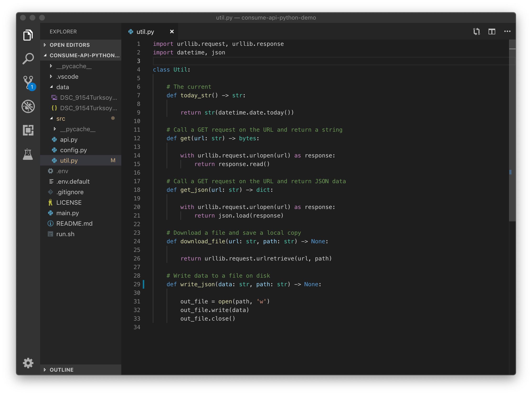Image resolution: width=532 pixels, height=395 pixels.
Task: Open README.md file
Action: (x=74, y=223)
